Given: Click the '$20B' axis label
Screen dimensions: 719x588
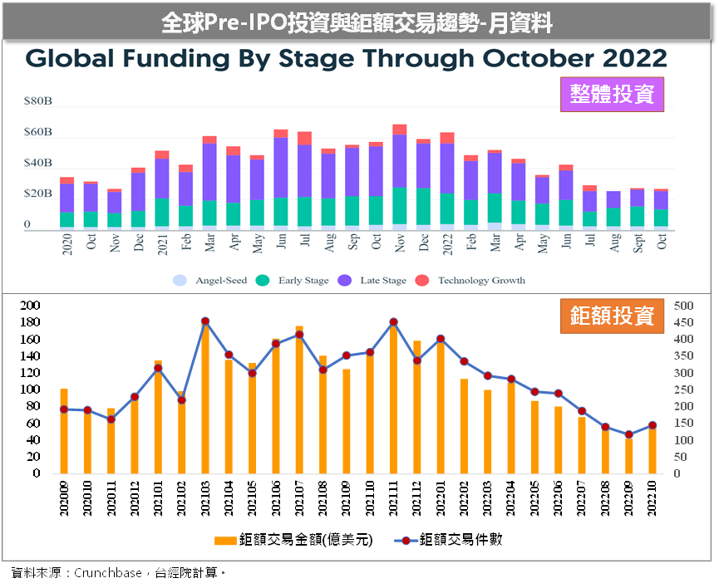Looking at the screenshot, I should 38,193.
